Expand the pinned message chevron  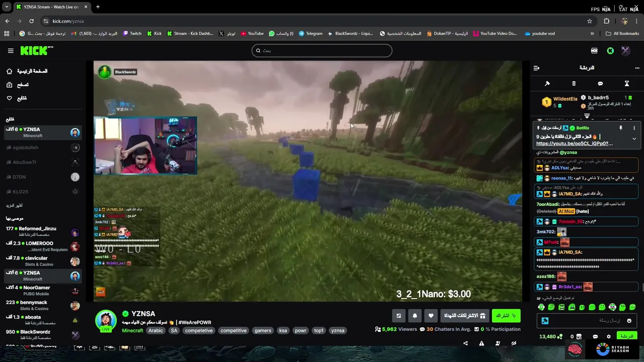634,139
